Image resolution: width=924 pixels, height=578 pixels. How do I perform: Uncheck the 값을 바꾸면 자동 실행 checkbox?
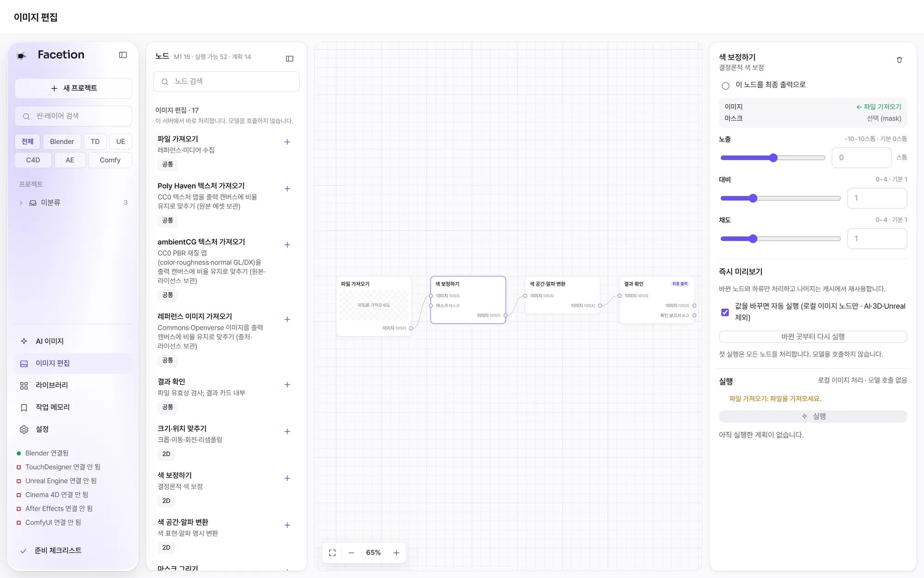[725, 312]
